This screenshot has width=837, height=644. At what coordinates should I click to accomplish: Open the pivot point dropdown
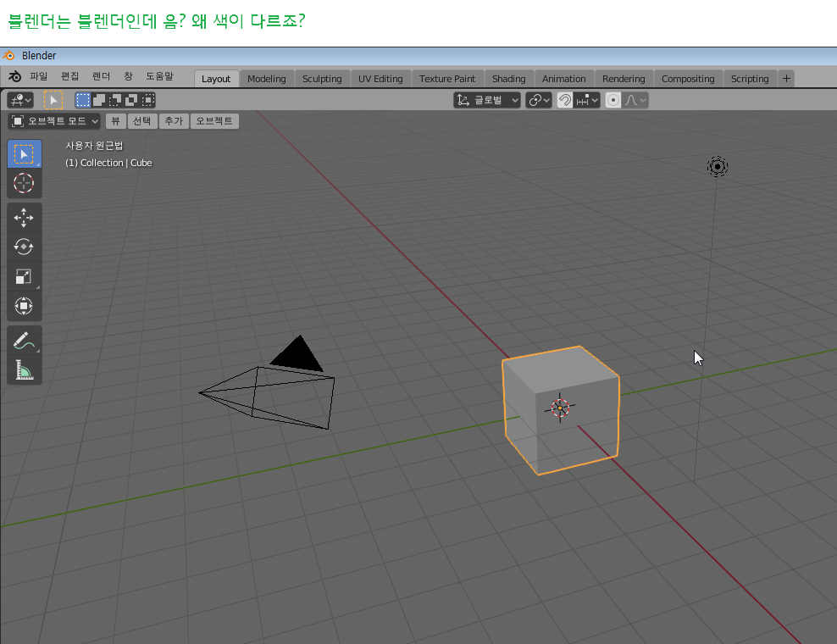[x=539, y=100]
